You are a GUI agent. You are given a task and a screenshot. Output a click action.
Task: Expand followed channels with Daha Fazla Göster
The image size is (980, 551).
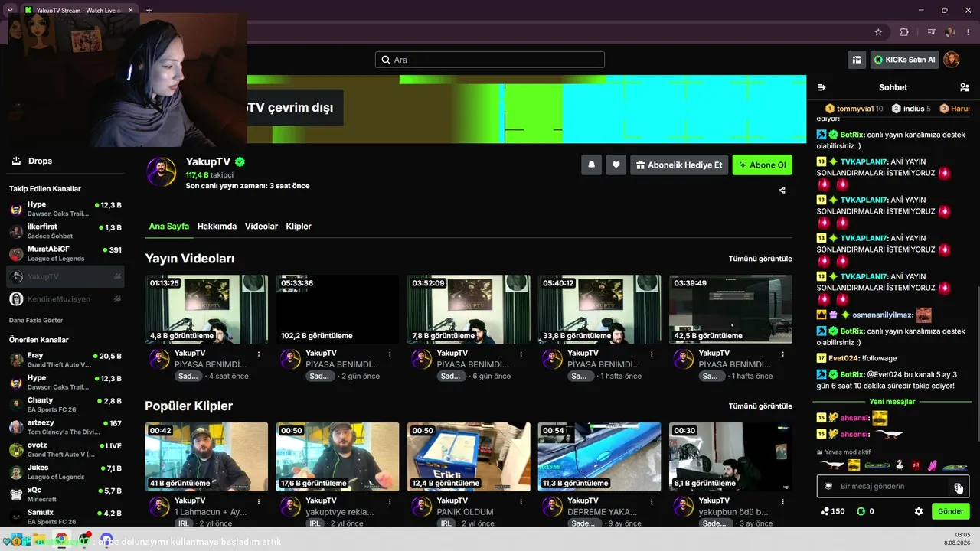[x=36, y=320]
